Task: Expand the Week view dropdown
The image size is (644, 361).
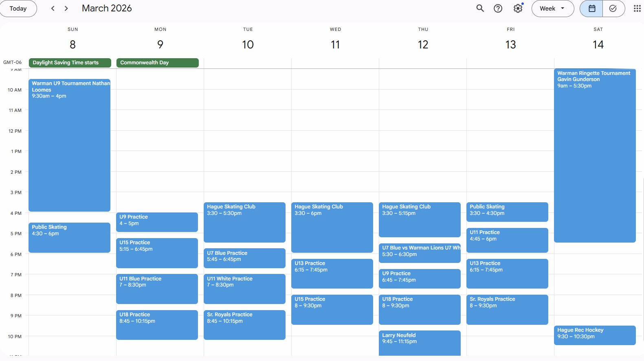Action: pos(552,9)
